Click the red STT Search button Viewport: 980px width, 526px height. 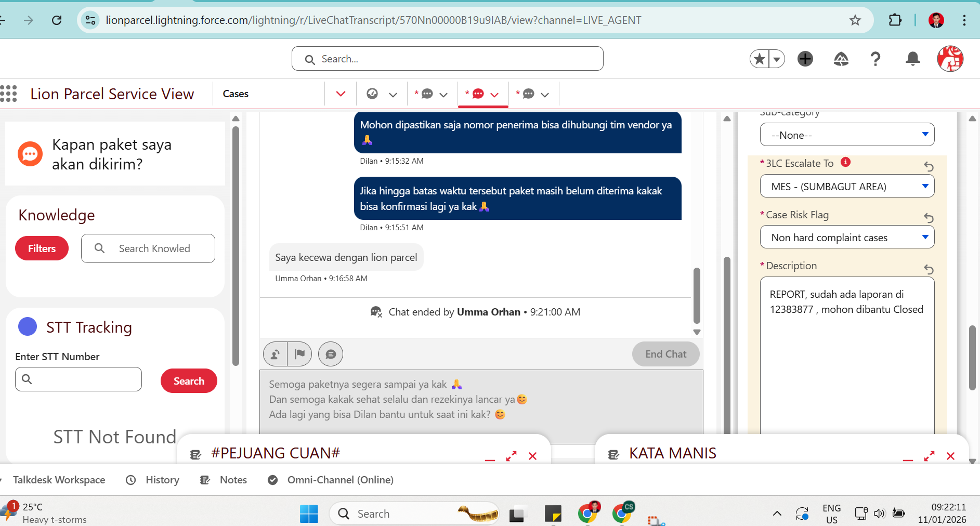click(189, 381)
